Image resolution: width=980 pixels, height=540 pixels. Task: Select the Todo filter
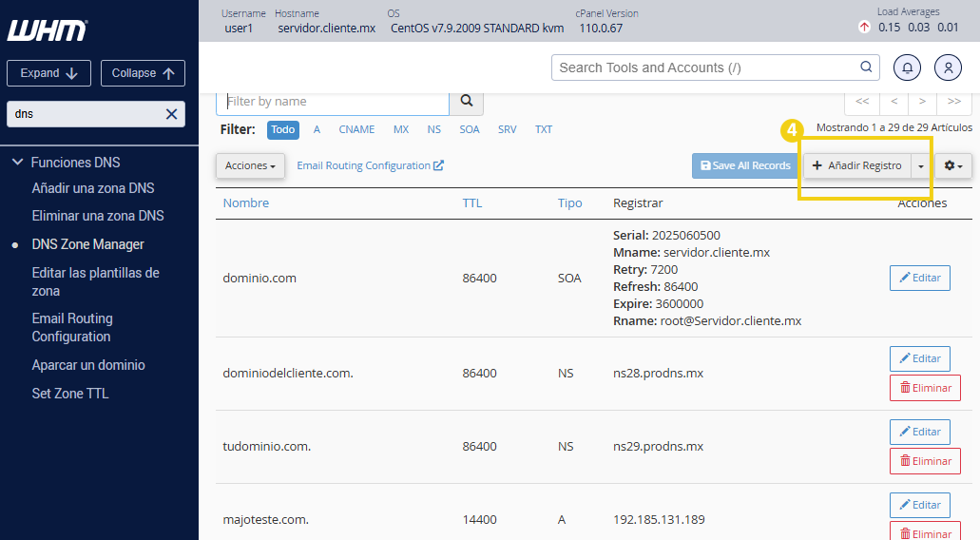283,129
